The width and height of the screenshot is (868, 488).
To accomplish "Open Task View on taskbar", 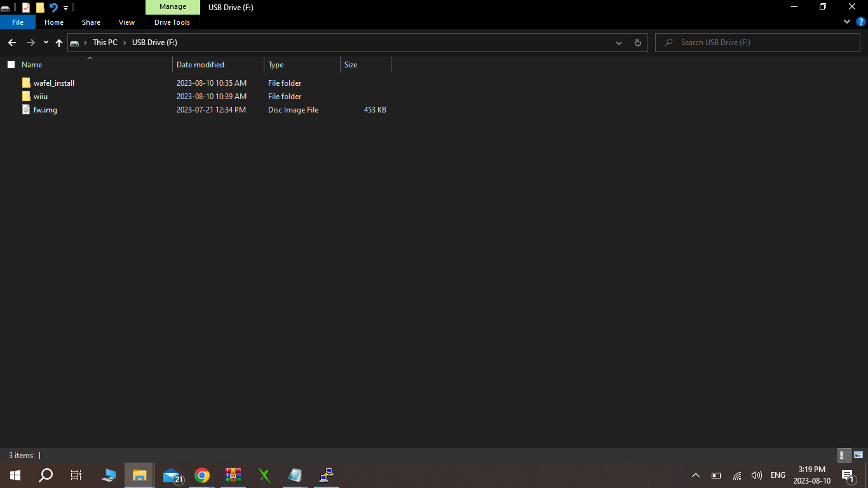I will pyautogui.click(x=76, y=475).
